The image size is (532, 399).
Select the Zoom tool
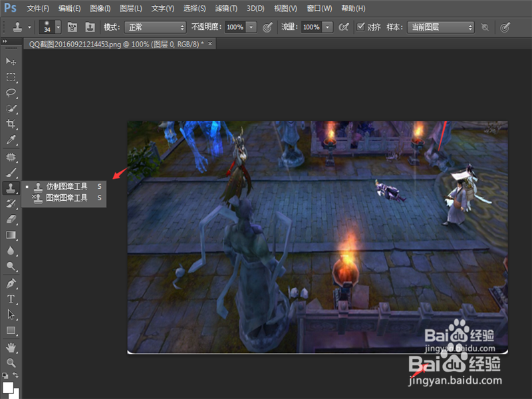11,362
